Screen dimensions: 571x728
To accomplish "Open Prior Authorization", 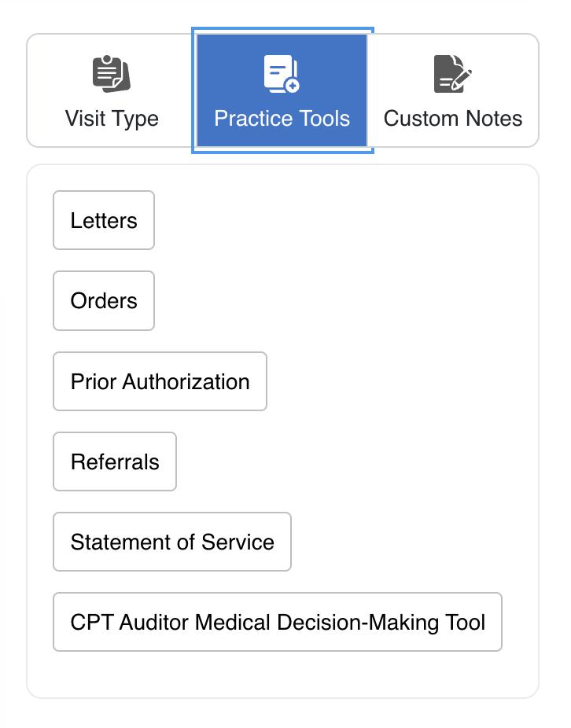I will tap(160, 382).
